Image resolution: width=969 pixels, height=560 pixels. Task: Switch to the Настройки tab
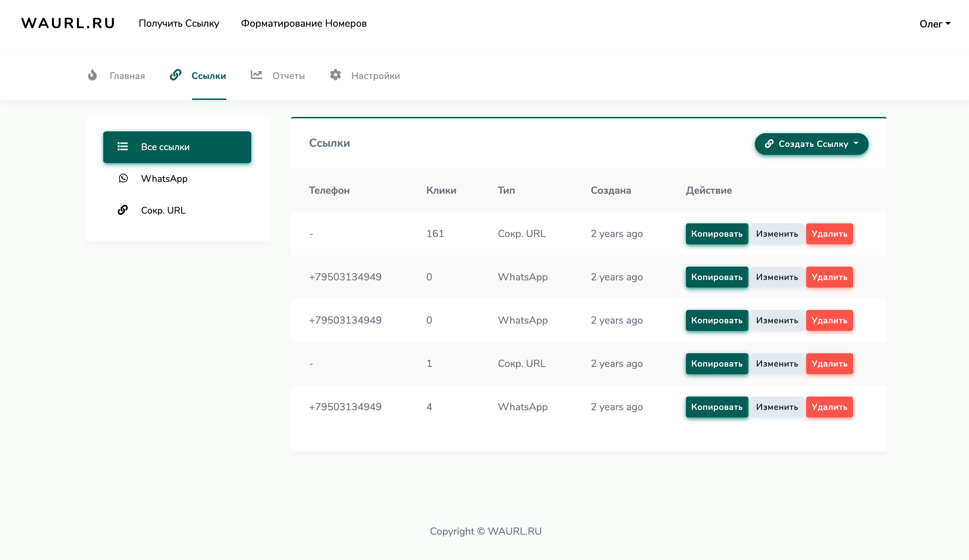click(375, 76)
